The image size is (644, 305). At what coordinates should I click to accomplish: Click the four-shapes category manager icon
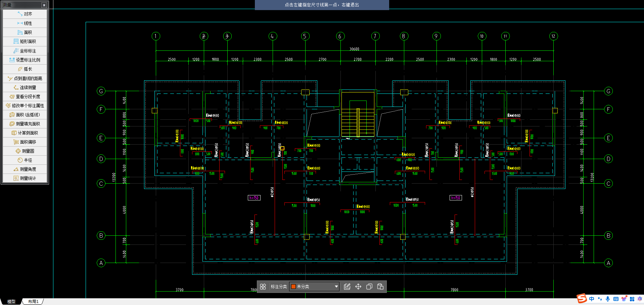click(263, 287)
